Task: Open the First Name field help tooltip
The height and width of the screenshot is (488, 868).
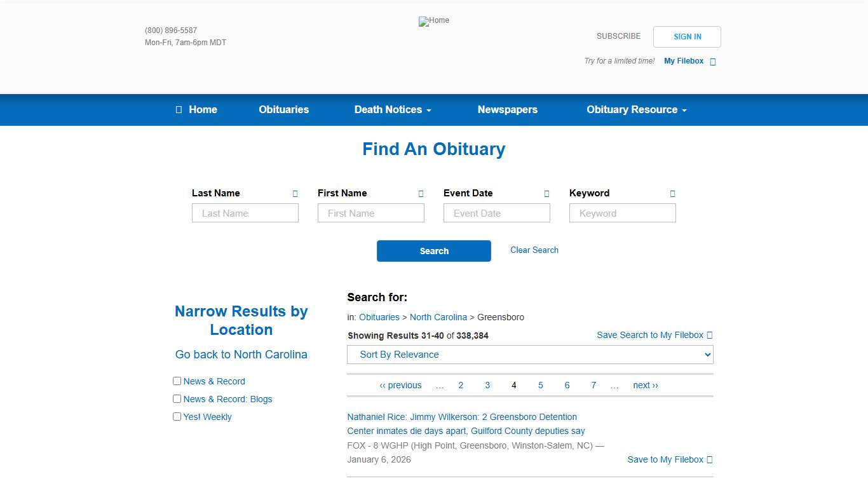Action: click(x=420, y=193)
